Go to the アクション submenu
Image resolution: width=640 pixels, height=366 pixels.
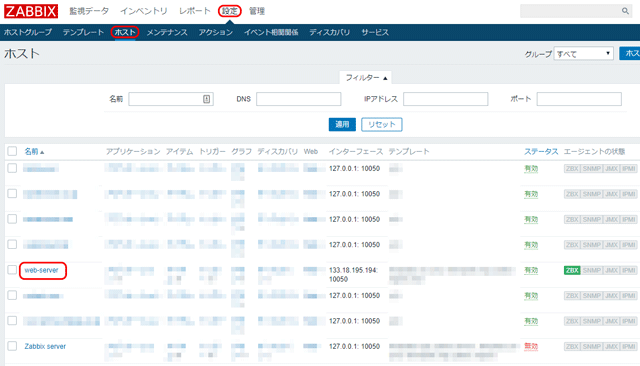tap(216, 32)
